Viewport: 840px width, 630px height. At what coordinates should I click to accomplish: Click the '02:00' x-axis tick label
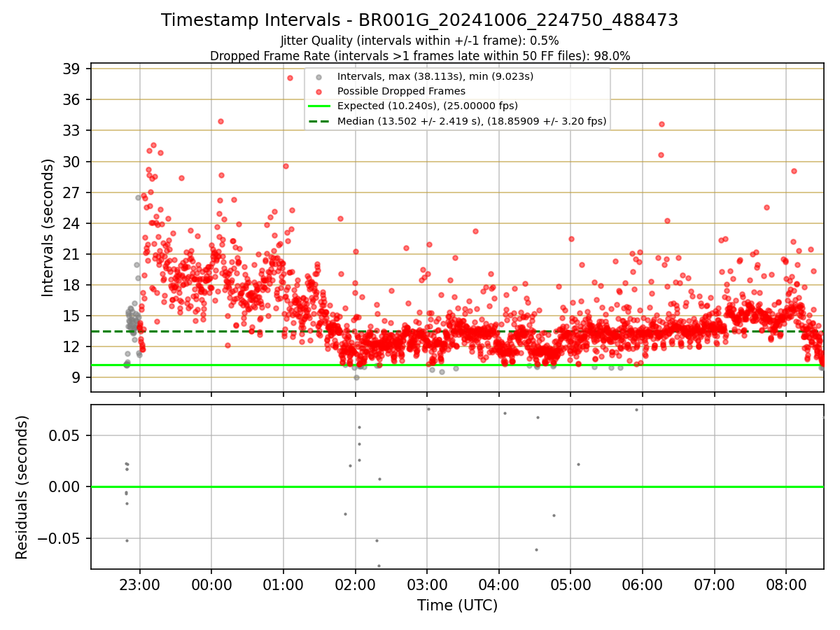[356, 584]
